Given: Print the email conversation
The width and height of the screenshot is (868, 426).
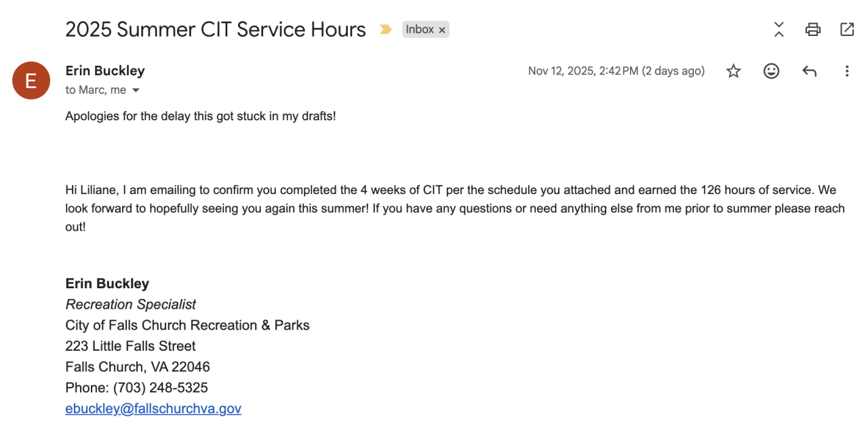Looking at the screenshot, I should 812,29.
